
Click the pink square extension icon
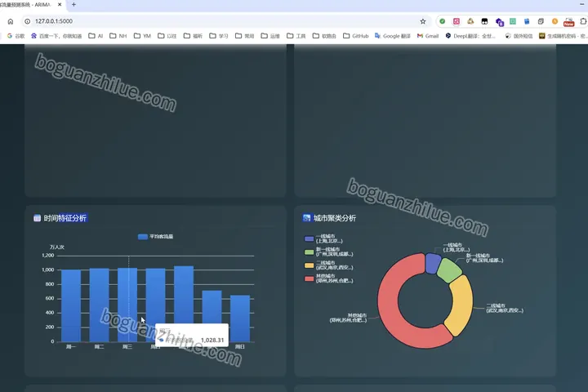pos(457,21)
